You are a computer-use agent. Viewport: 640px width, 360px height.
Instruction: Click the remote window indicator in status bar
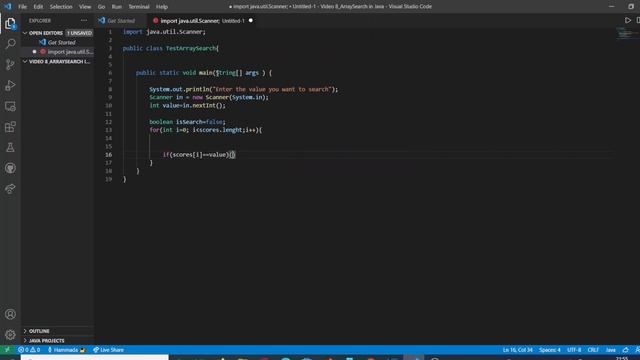point(7,350)
